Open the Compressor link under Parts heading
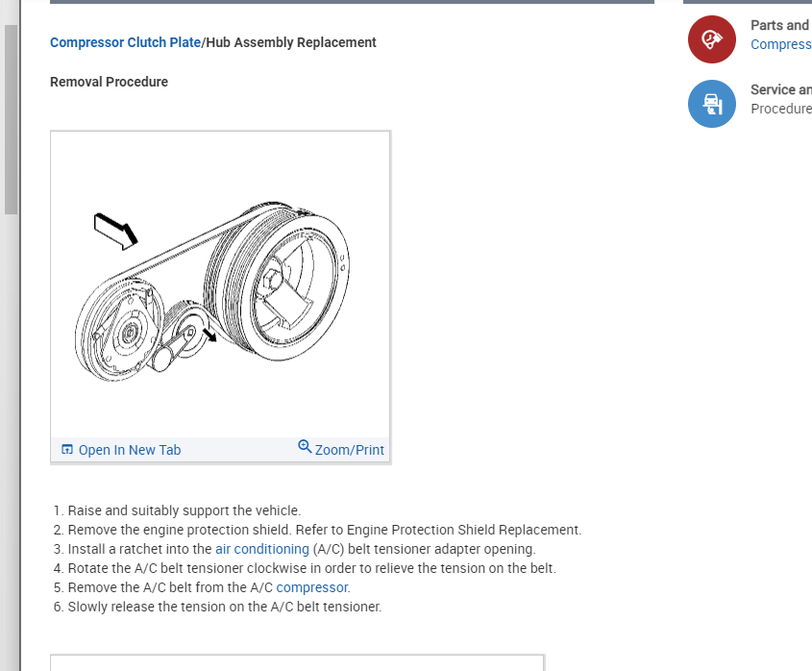The height and width of the screenshot is (671, 812). pyautogui.click(x=780, y=44)
